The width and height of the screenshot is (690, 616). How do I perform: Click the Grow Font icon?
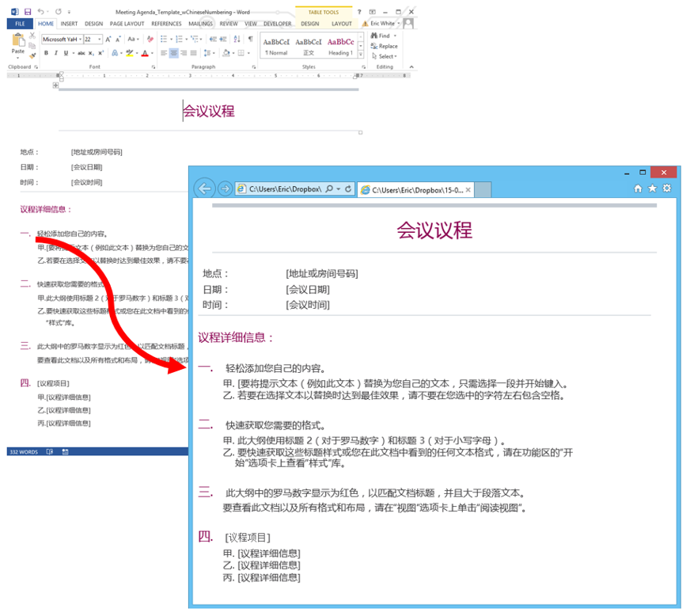(108, 39)
